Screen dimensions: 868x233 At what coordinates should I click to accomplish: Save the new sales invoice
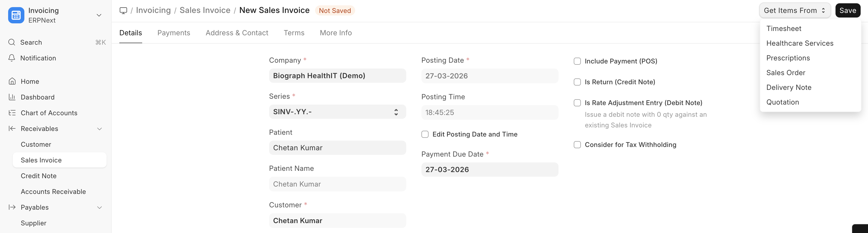[848, 10]
